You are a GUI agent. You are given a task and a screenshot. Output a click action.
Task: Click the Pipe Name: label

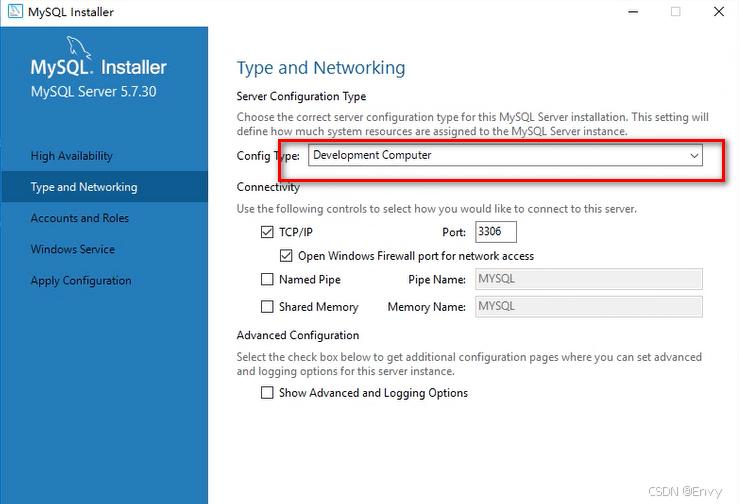click(x=437, y=279)
